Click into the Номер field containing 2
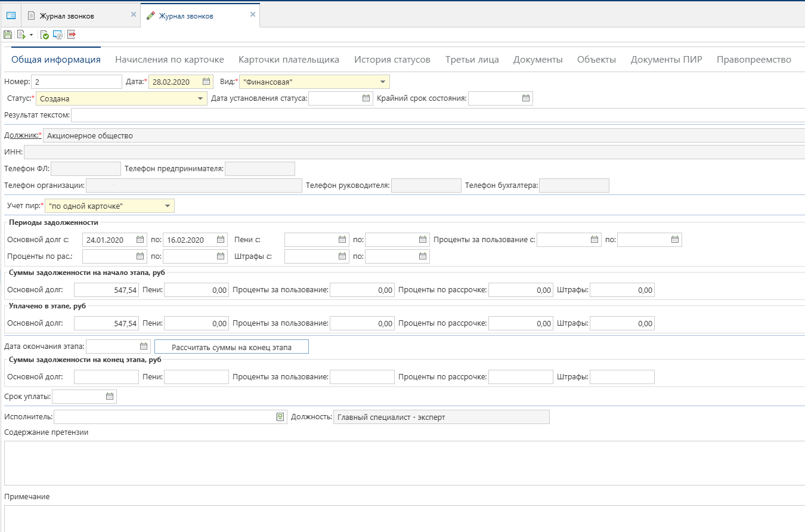Viewport: 805px width, 532px height. tap(76, 82)
